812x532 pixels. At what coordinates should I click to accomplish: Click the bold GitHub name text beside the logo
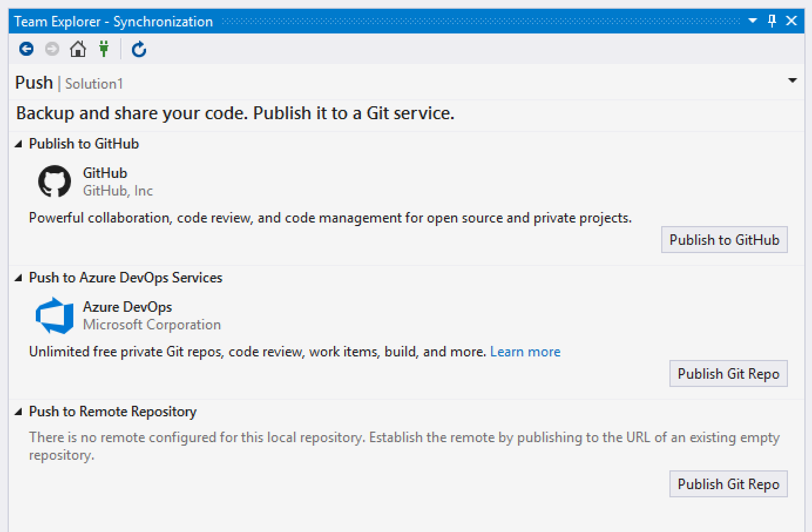[105, 173]
